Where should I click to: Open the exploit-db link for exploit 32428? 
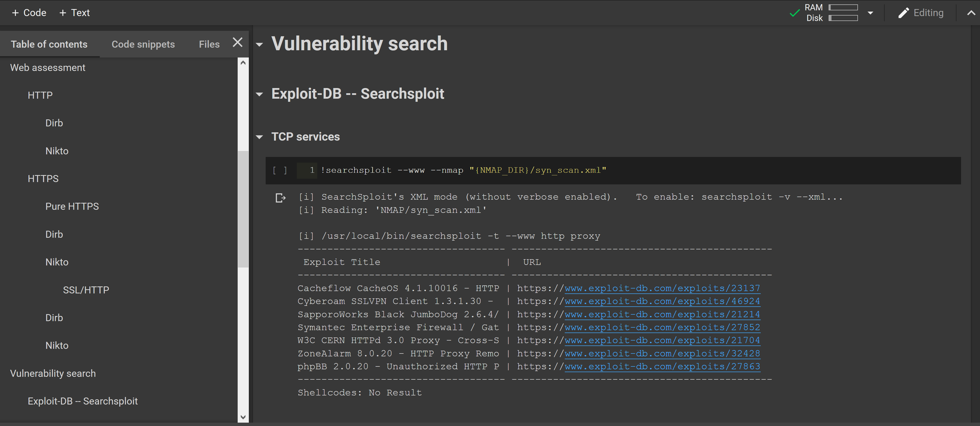[662, 354]
